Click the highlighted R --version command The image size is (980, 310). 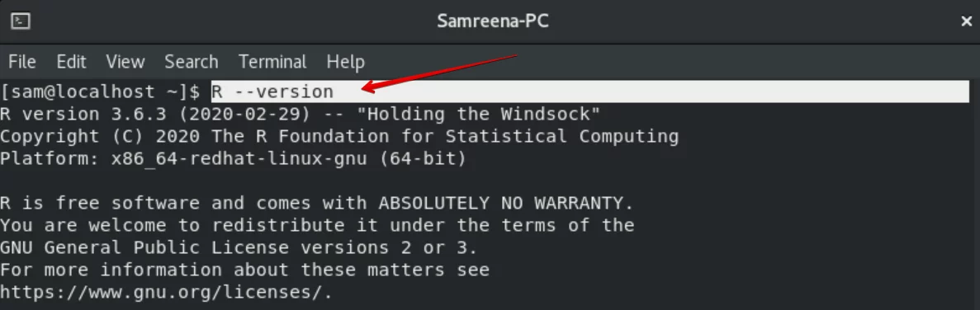coord(272,92)
